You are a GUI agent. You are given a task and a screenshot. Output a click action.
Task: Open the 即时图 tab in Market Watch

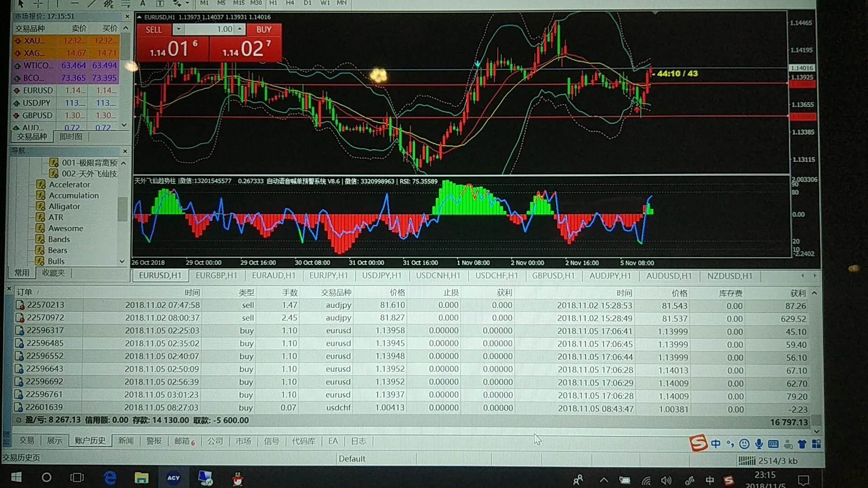(71, 136)
